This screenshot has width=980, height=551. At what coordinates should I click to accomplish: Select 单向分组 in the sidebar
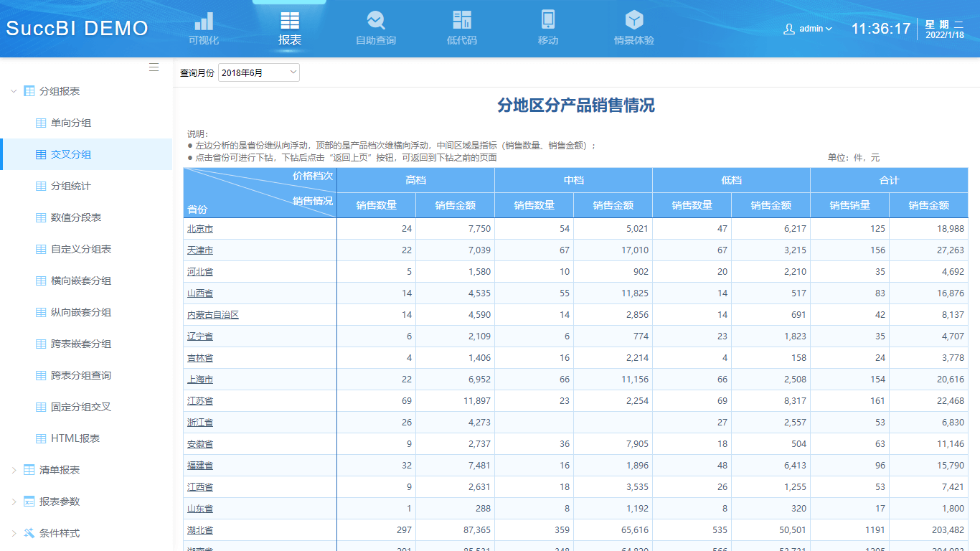[71, 123]
